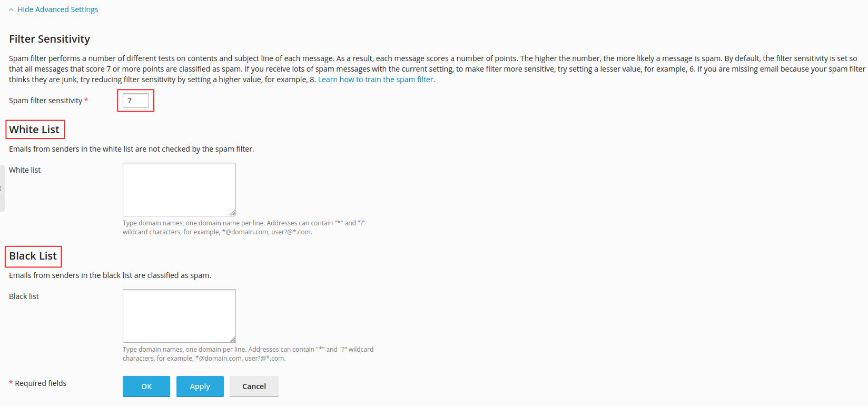Grab the Black list textarea resize handle
Viewport: 868px width, 407px height.
click(232, 339)
